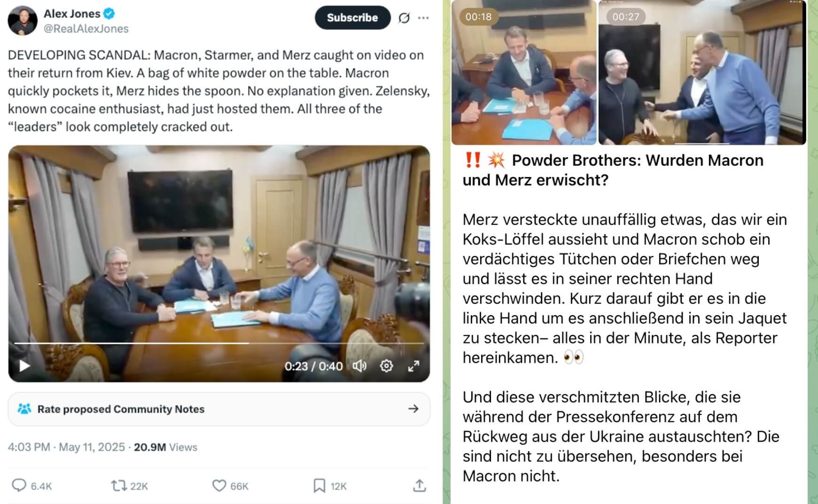Click the Subscribe button
The width and height of the screenshot is (818, 504).
[352, 18]
